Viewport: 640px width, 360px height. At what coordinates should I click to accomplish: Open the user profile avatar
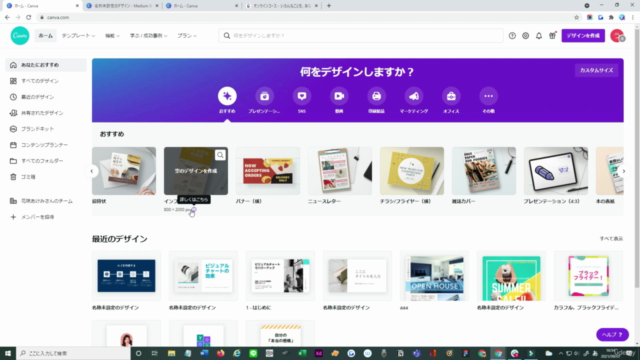click(x=617, y=36)
